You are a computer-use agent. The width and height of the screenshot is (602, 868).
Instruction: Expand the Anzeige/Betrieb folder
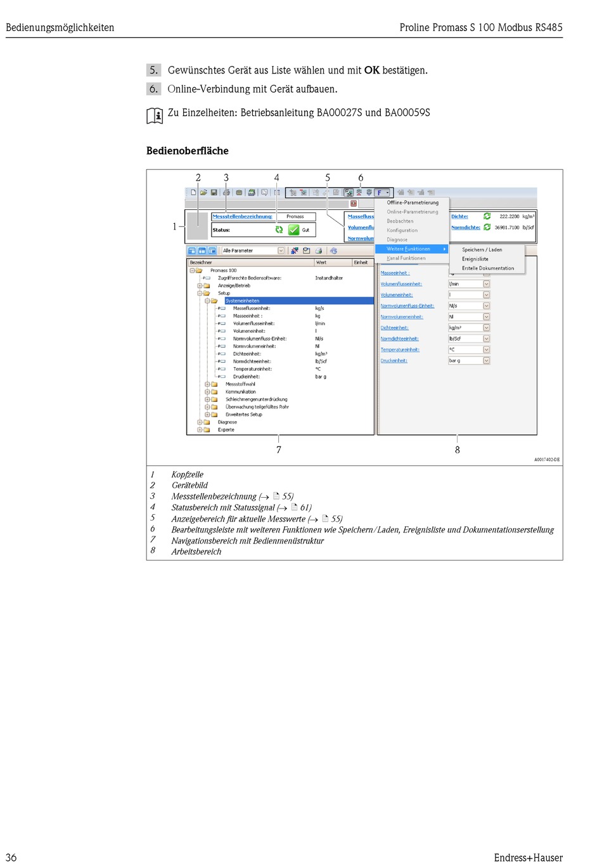(200, 286)
